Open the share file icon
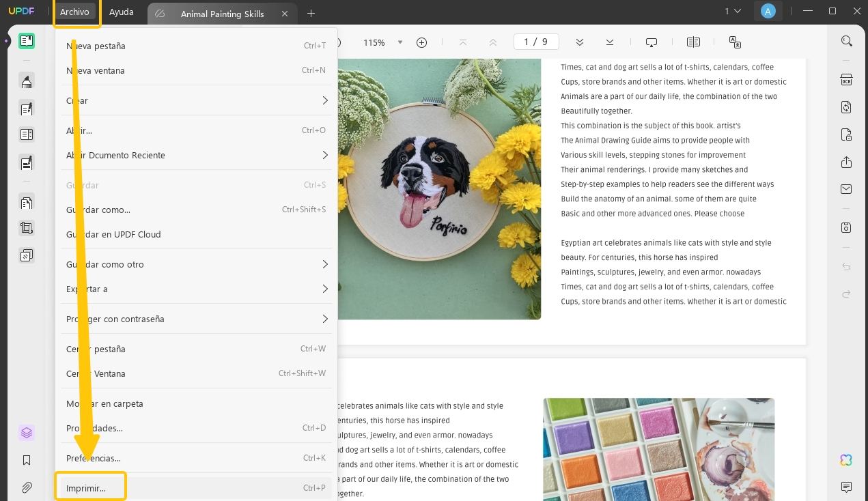 point(847,162)
